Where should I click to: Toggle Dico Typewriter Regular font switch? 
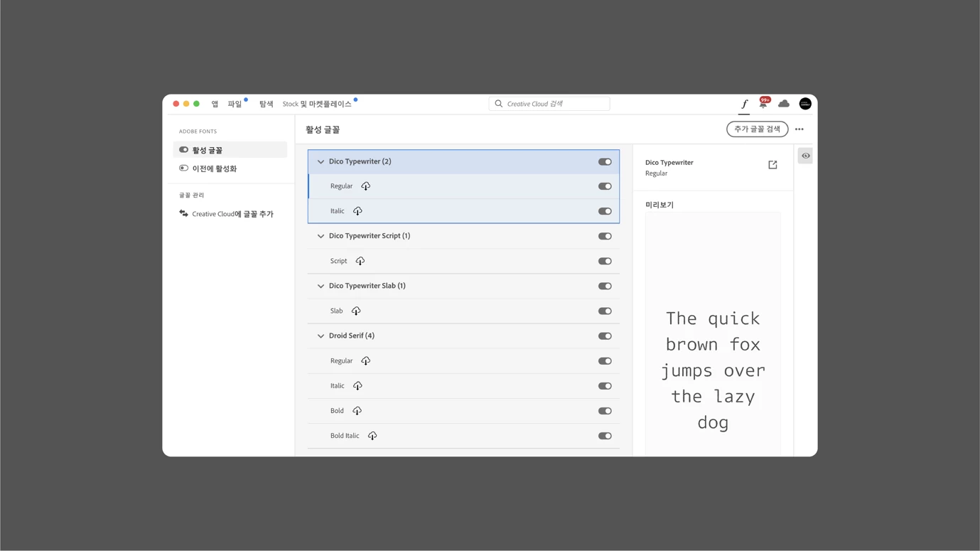coord(605,186)
